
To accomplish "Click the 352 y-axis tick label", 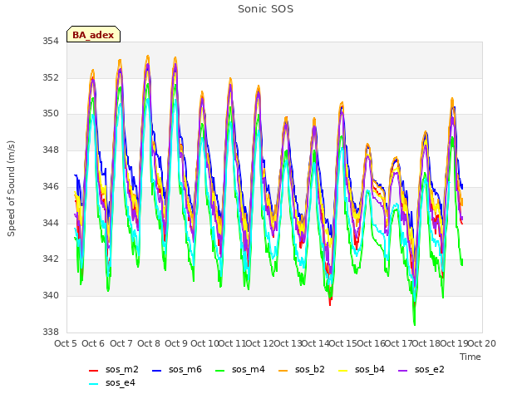I will point(51,77).
